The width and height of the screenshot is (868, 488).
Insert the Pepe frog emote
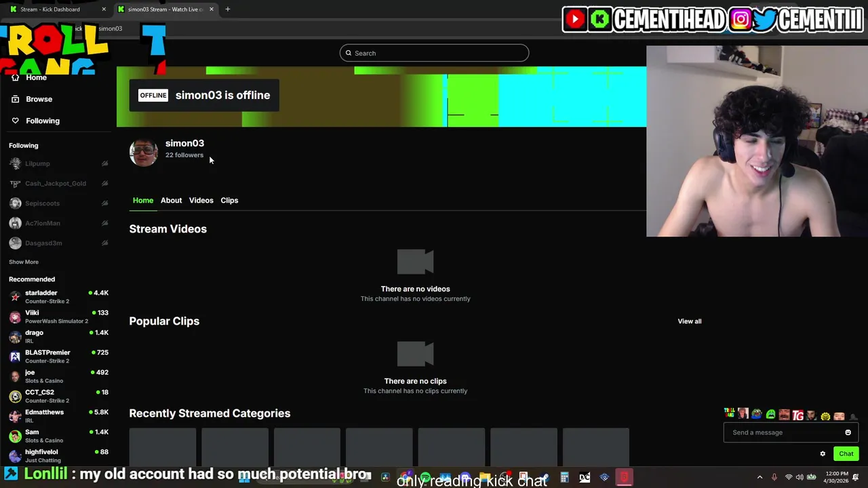[757, 413]
